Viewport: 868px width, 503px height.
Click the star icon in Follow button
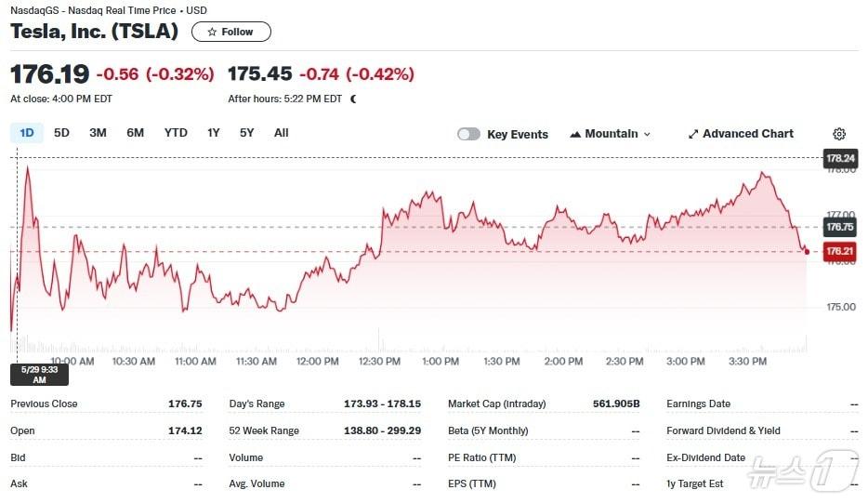click(x=212, y=32)
